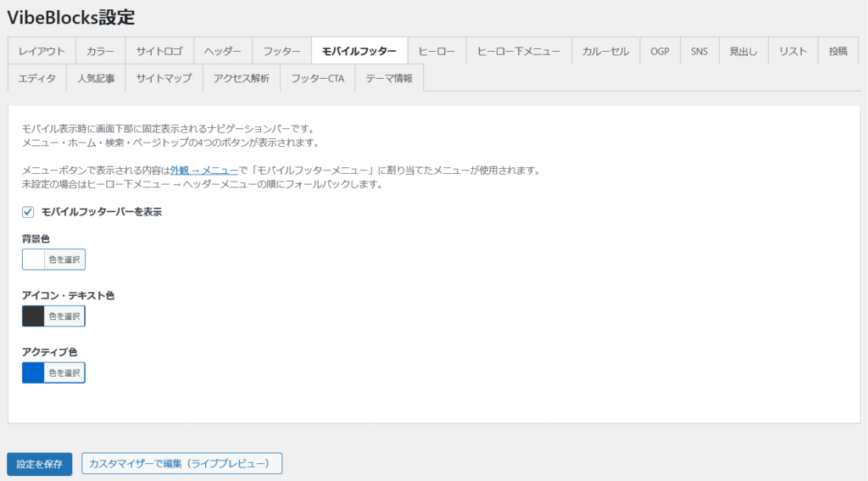Viewport: 868px width, 481px height.
Task: Open the カルーセル tab
Action: 605,51
